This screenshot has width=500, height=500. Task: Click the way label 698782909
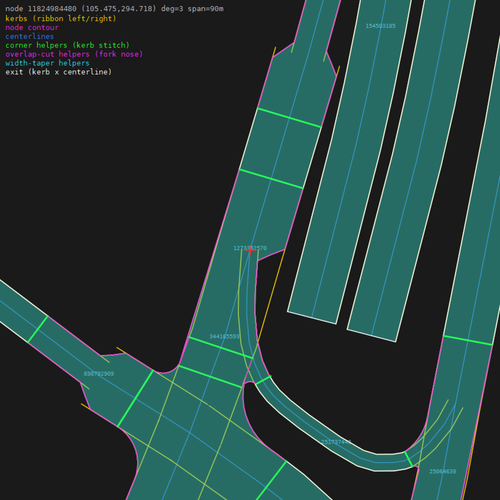[x=99, y=374]
